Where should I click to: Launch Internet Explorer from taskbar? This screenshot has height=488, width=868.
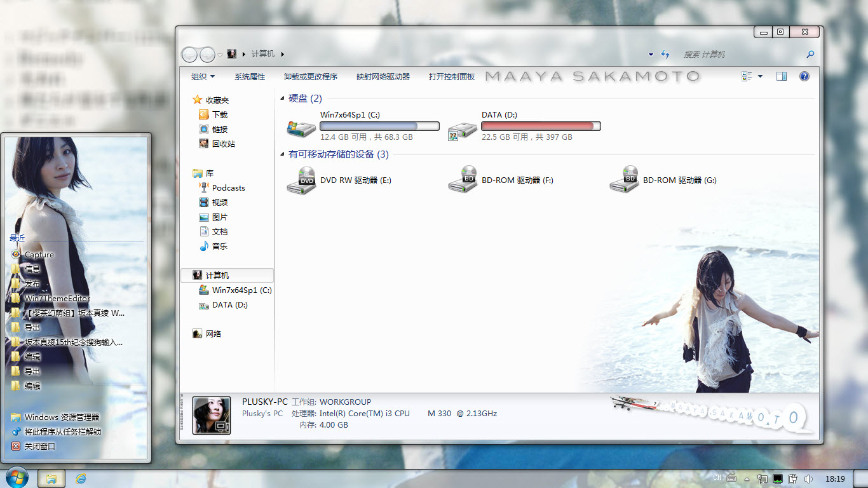pos(81,478)
